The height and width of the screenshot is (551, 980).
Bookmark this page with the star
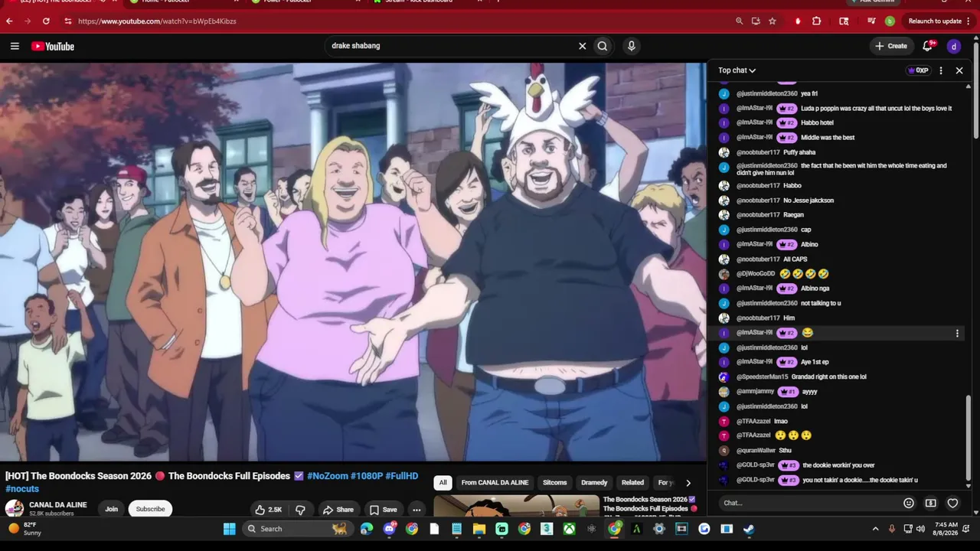pos(773,21)
